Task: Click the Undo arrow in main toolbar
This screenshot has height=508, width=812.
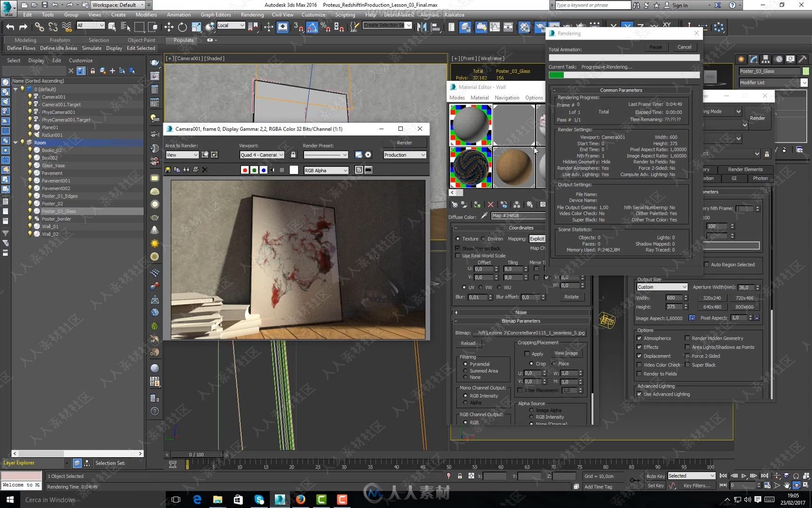Action: (x=10, y=27)
